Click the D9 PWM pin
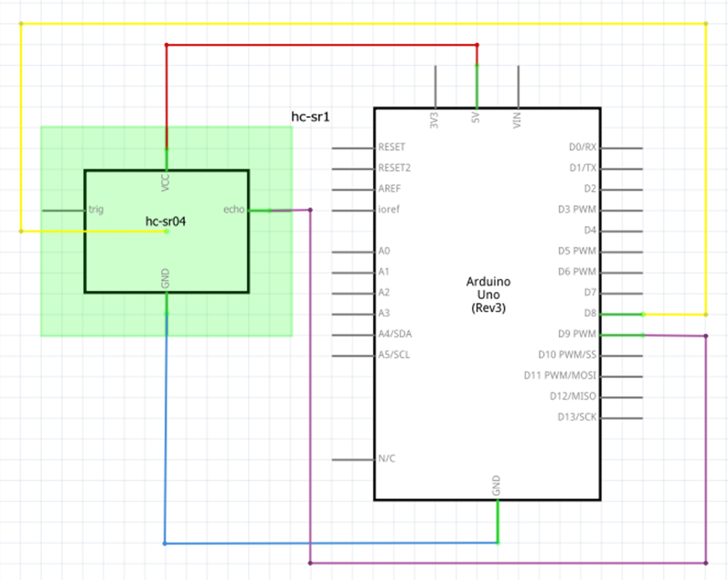This screenshot has height=580, width=728. coord(622,335)
